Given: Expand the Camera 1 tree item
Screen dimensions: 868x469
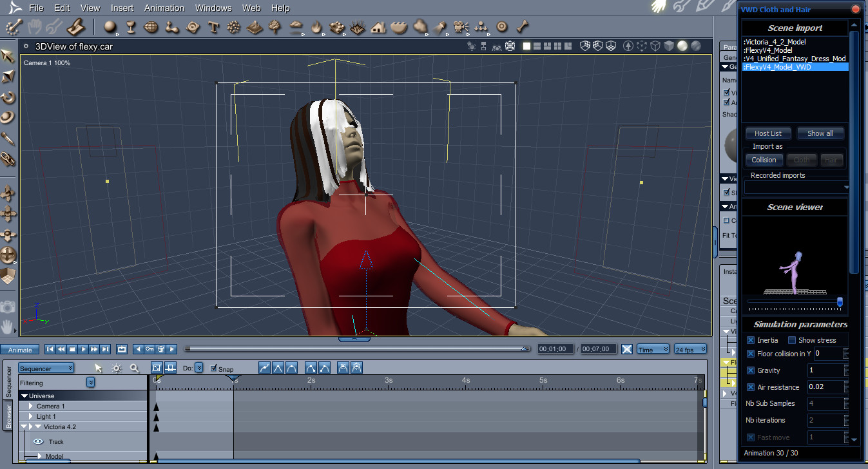Looking at the screenshot, I should point(30,407).
